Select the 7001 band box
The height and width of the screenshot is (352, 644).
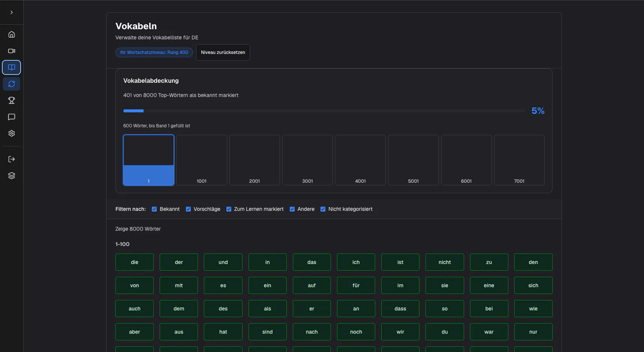pos(519,160)
